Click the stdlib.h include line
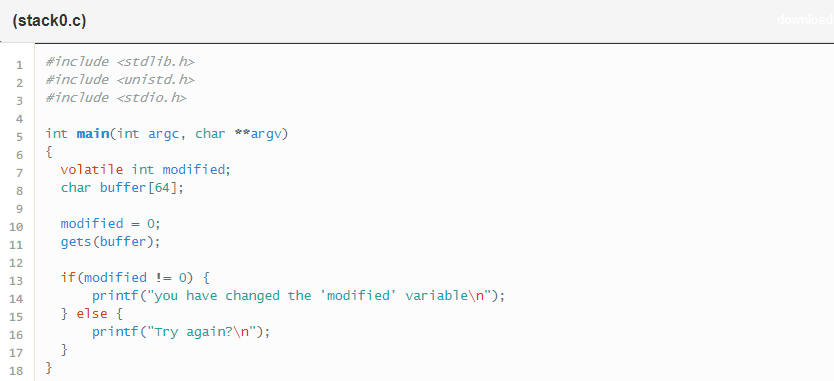This screenshot has width=834, height=381. pyautogui.click(x=120, y=62)
